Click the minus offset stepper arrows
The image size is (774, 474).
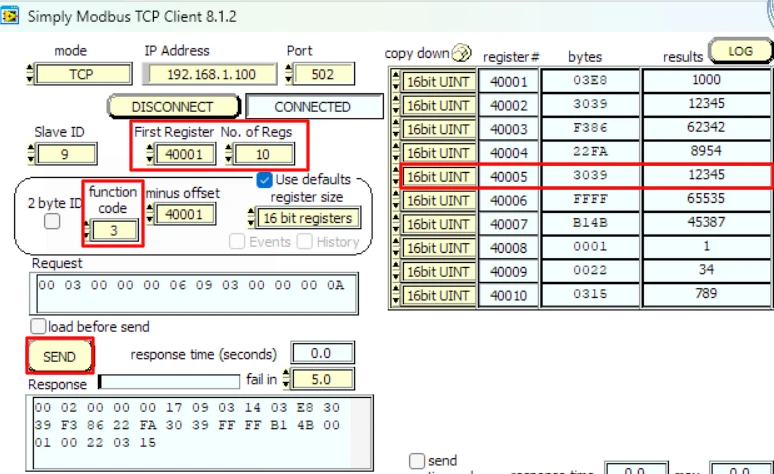(150, 214)
